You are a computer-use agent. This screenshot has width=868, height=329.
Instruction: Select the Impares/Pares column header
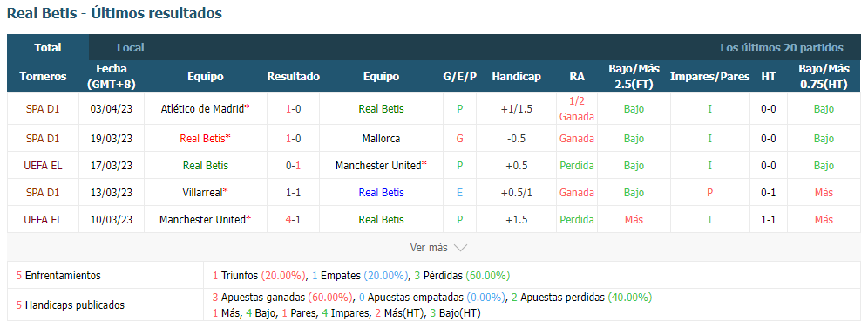pos(709,77)
